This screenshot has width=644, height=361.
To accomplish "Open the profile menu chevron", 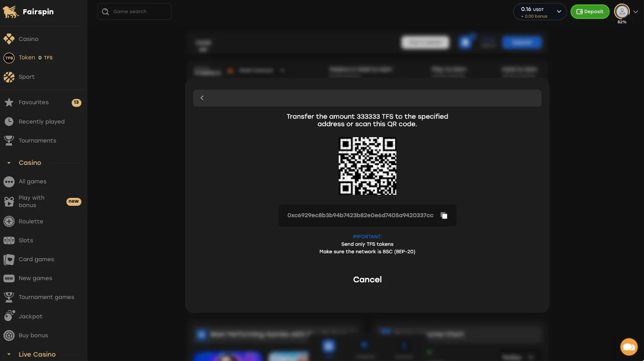I will click(636, 12).
